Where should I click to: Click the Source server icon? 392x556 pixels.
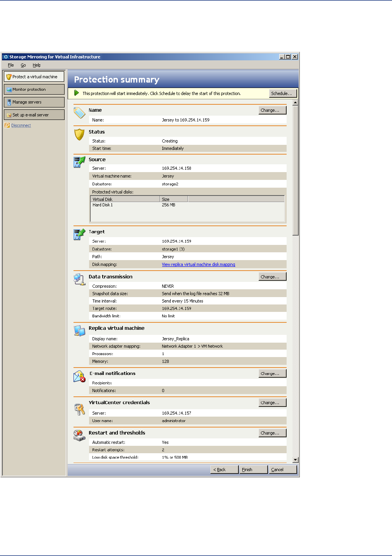click(x=79, y=162)
